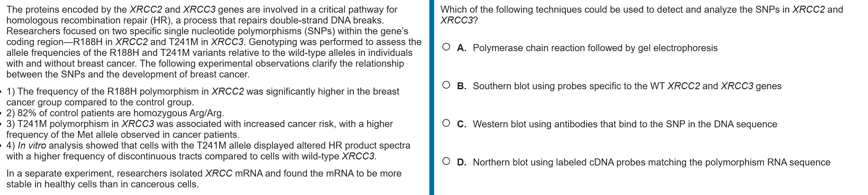
Task: Click the bold "D." answer letter
Action: click(x=461, y=162)
